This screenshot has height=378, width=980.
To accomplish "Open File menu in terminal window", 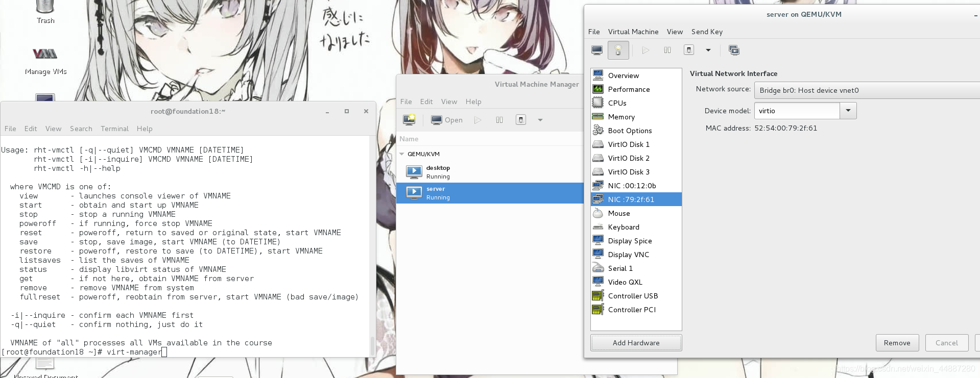I will [10, 129].
